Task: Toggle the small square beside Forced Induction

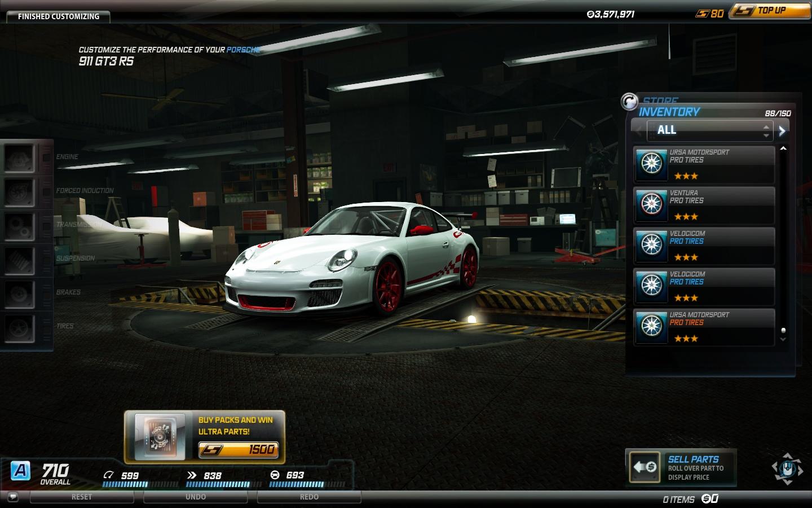Action: [46, 191]
